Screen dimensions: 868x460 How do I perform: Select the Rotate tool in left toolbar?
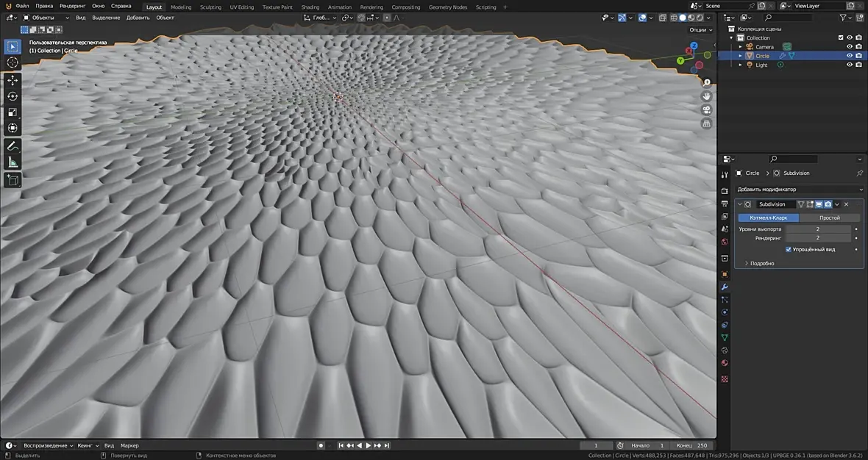[x=13, y=96]
